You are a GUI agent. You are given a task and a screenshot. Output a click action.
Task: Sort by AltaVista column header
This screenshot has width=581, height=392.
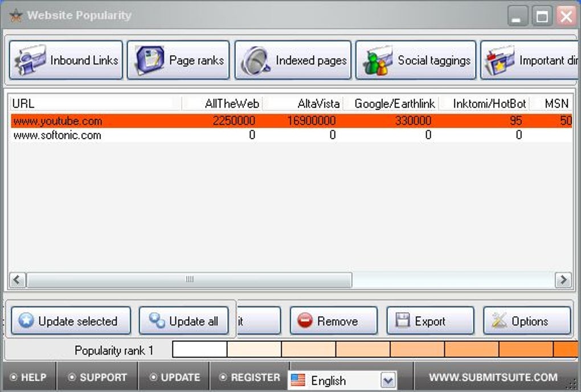[x=303, y=103]
